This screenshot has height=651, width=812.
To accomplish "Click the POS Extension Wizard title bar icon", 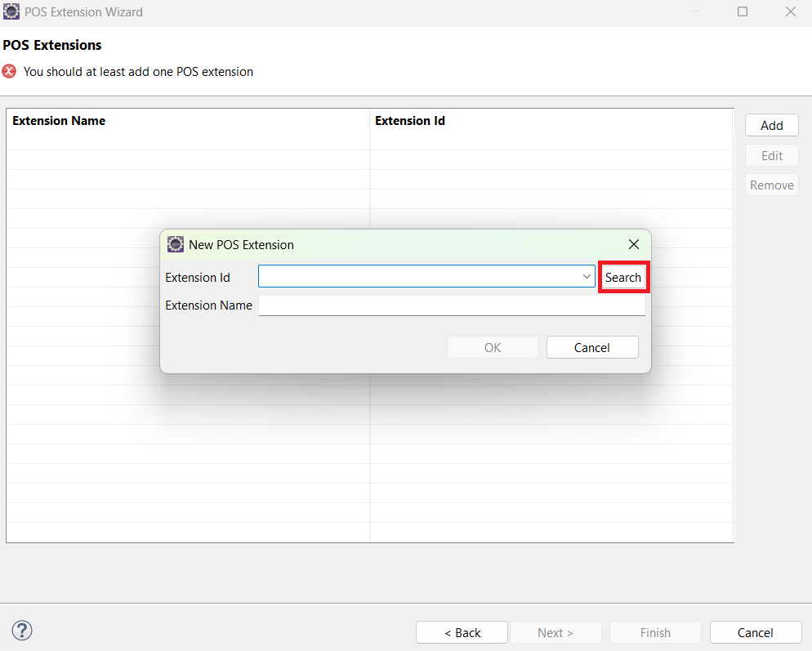I will tap(11, 11).
